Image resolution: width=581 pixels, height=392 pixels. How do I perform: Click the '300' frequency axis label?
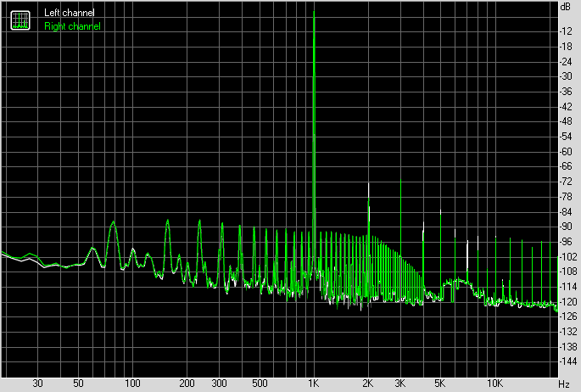tap(219, 384)
